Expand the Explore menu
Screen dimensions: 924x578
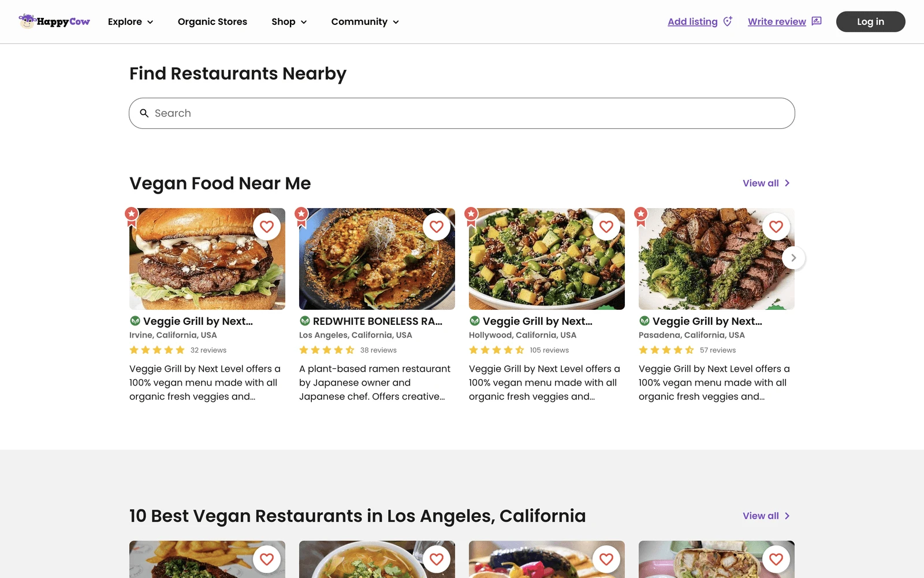(x=131, y=21)
